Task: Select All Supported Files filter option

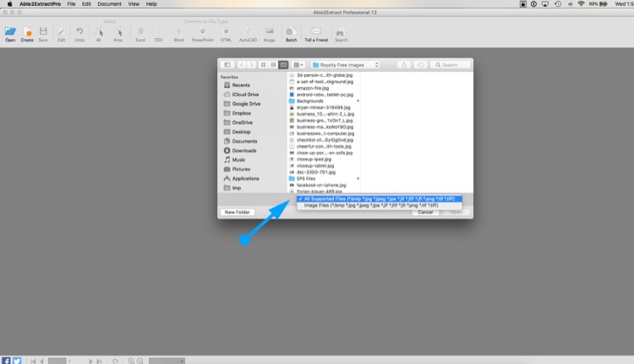Action: click(x=380, y=198)
